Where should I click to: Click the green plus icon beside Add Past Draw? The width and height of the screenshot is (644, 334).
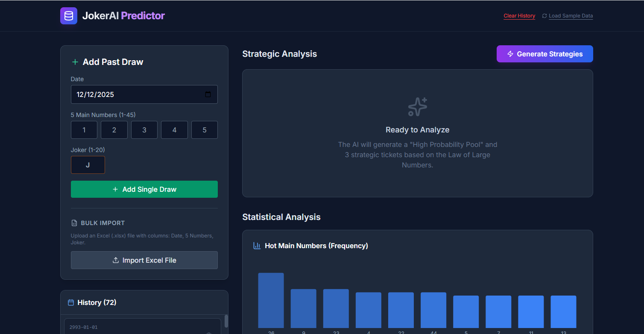[75, 62]
